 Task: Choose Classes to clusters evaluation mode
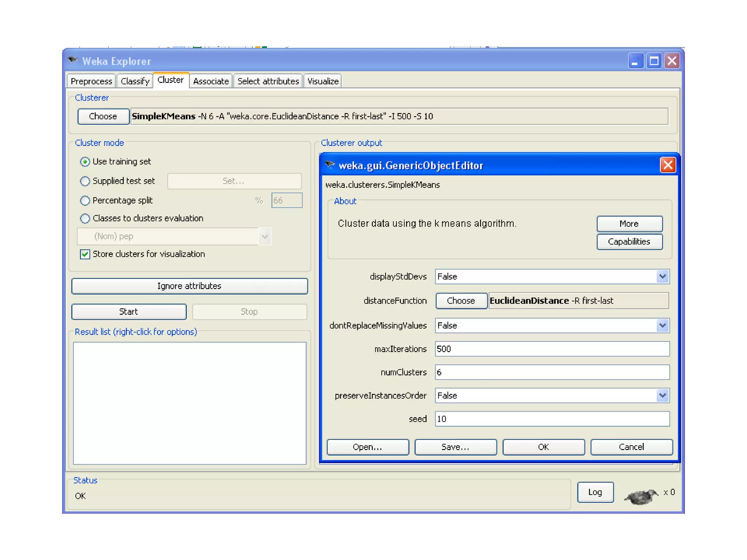click(x=85, y=218)
